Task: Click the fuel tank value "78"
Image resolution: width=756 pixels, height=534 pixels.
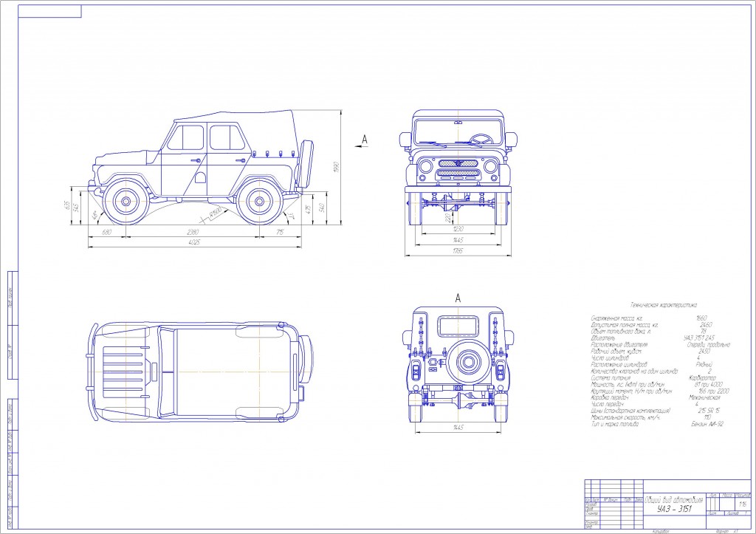Action: [703, 332]
